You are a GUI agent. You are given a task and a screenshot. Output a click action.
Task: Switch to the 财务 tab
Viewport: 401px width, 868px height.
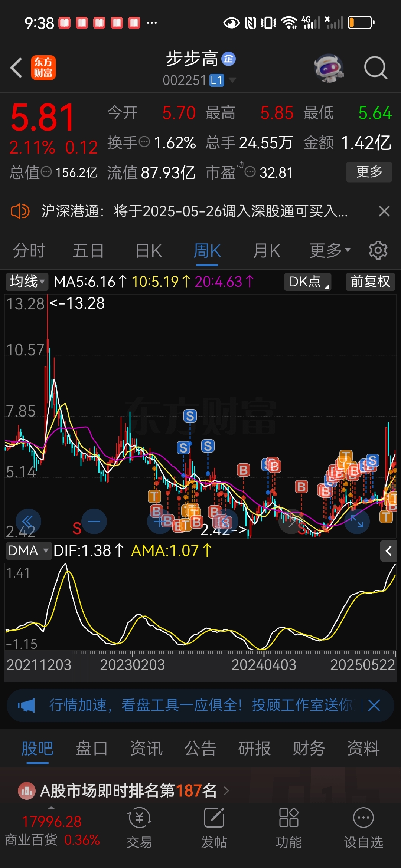pyautogui.click(x=309, y=749)
